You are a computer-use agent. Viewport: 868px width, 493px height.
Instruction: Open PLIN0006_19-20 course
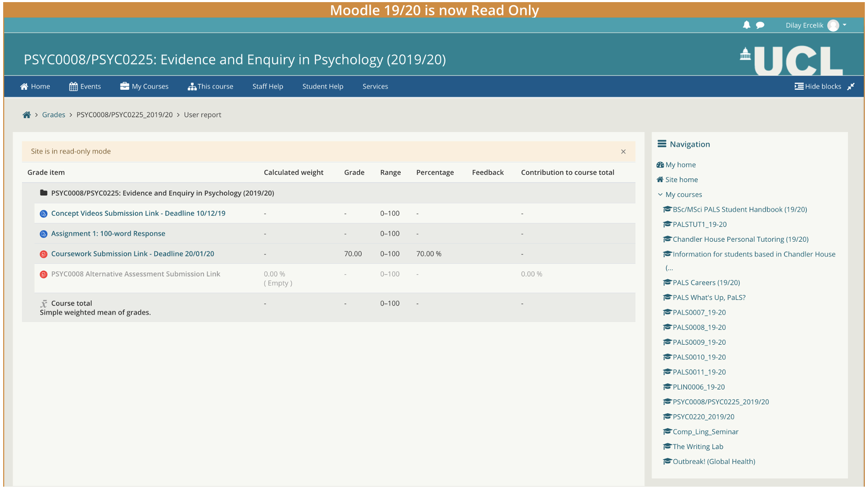(699, 387)
